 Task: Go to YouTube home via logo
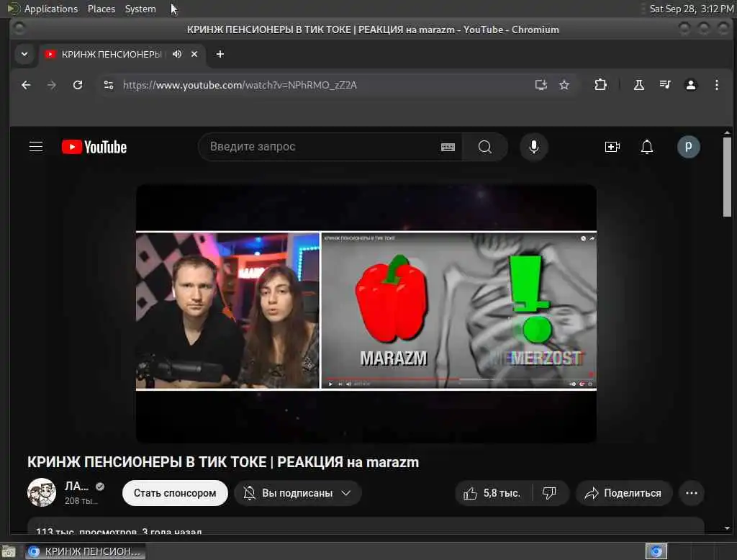coord(94,147)
